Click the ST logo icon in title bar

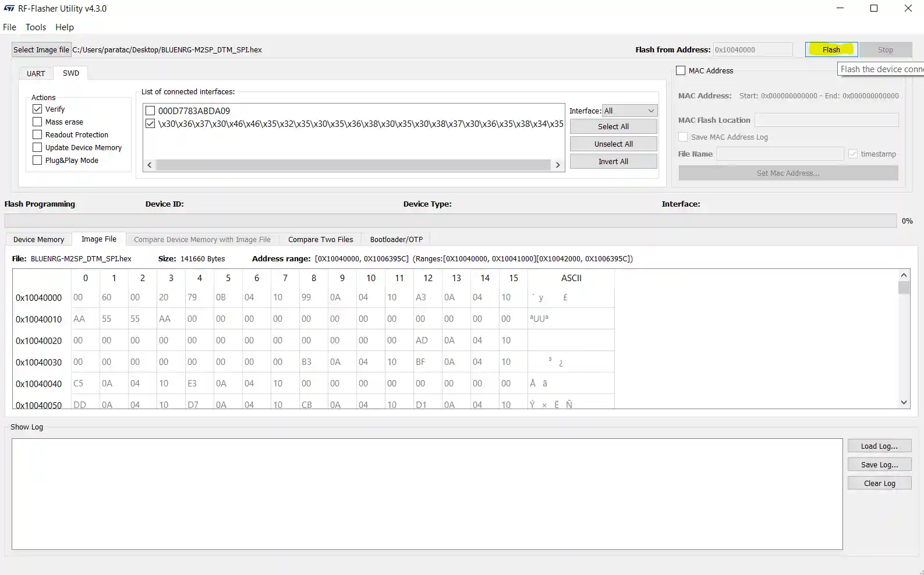pyautogui.click(x=9, y=9)
